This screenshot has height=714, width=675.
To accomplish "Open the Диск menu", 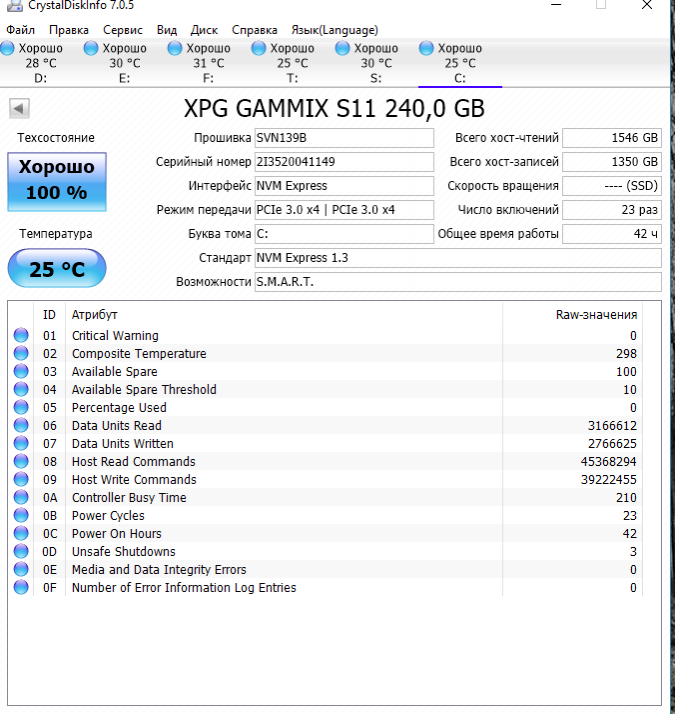I will pos(204,30).
